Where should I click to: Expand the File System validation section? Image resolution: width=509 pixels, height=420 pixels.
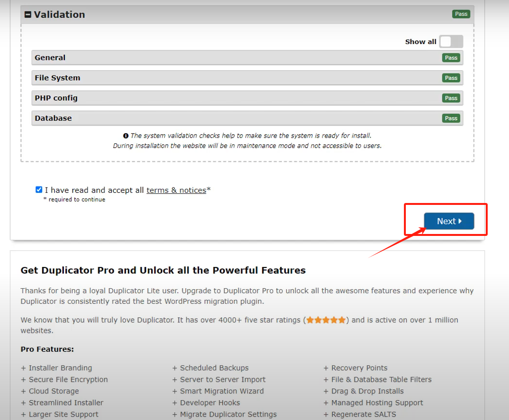pyautogui.click(x=145, y=78)
